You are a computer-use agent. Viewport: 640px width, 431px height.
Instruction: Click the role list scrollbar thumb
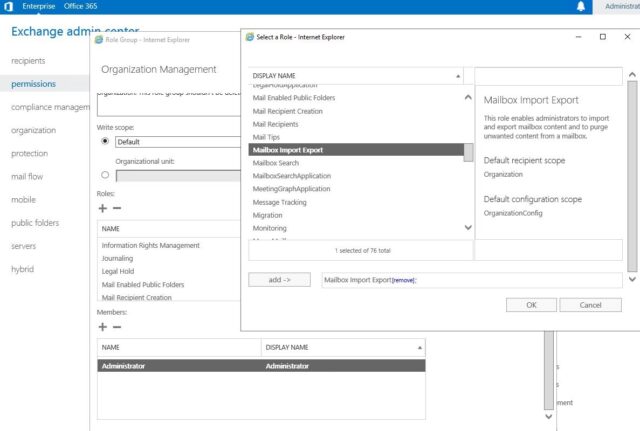tap(468, 152)
